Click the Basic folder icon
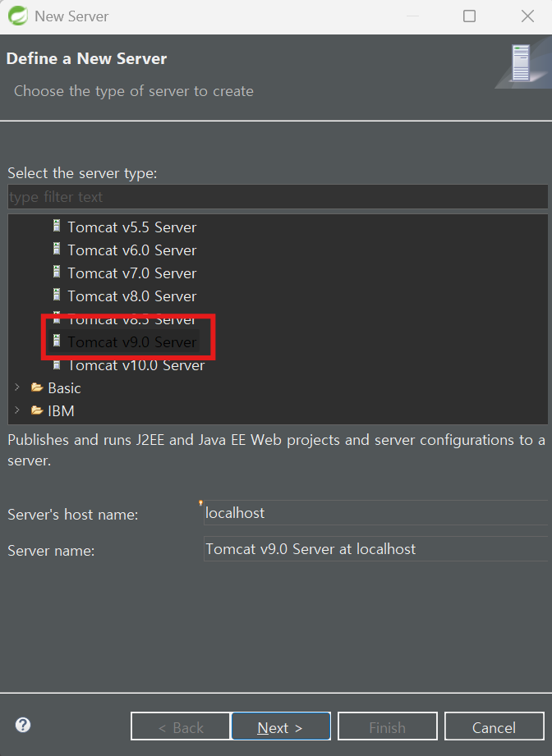 (x=37, y=387)
